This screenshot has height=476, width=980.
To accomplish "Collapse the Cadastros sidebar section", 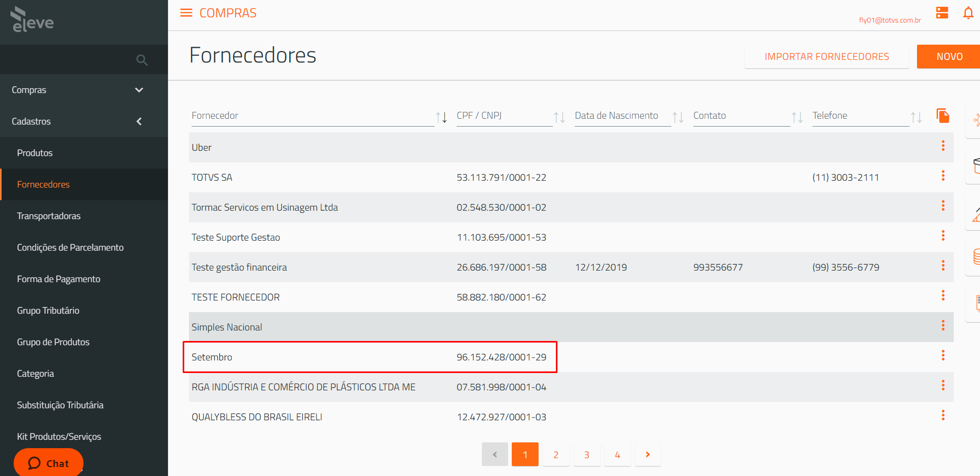I will pyautogui.click(x=84, y=121).
